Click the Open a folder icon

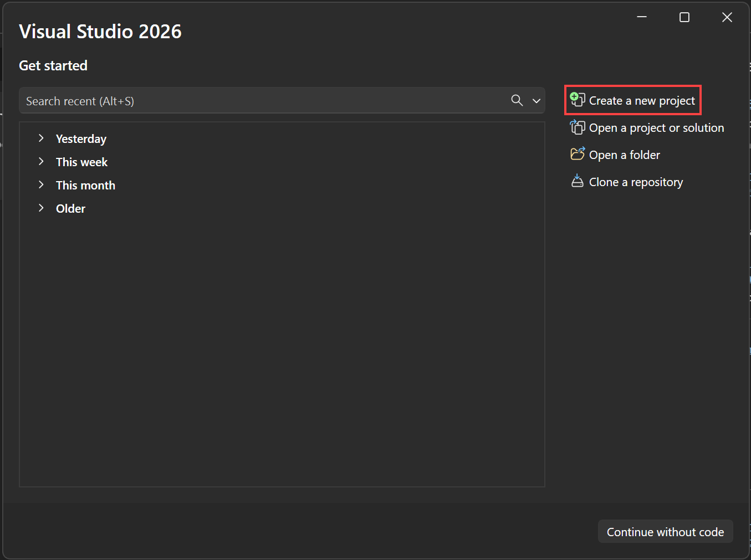coord(578,154)
